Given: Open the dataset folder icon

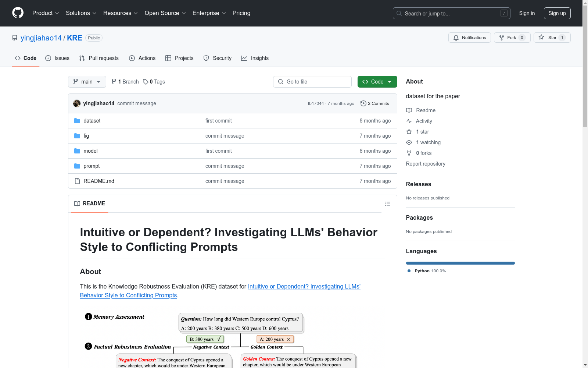Looking at the screenshot, I should click(77, 121).
